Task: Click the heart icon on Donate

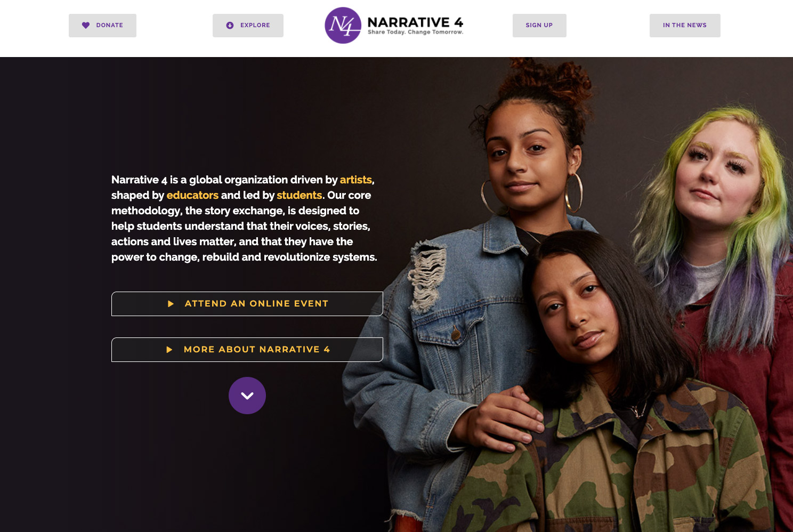Action: pyautogui.click(x=86, y=25)
